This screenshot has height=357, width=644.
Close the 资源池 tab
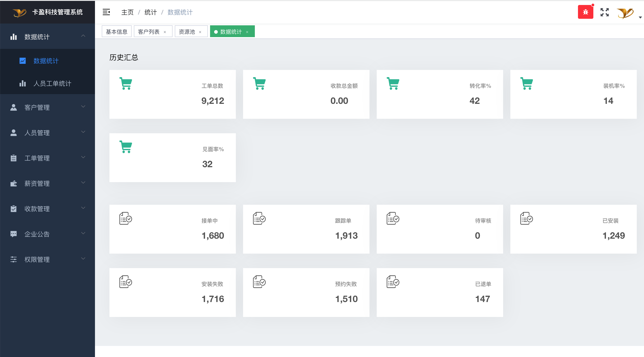click(x=200, y=32)
